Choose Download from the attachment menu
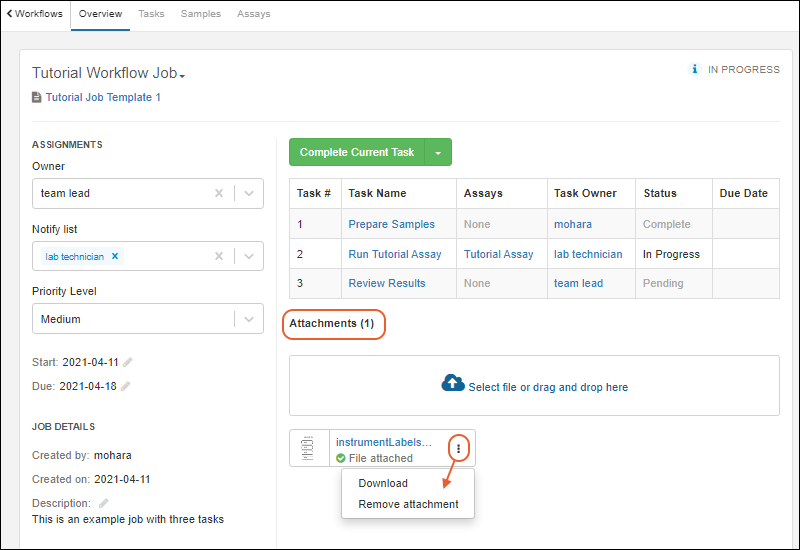The image size is (800, 550). click(383, 483)
